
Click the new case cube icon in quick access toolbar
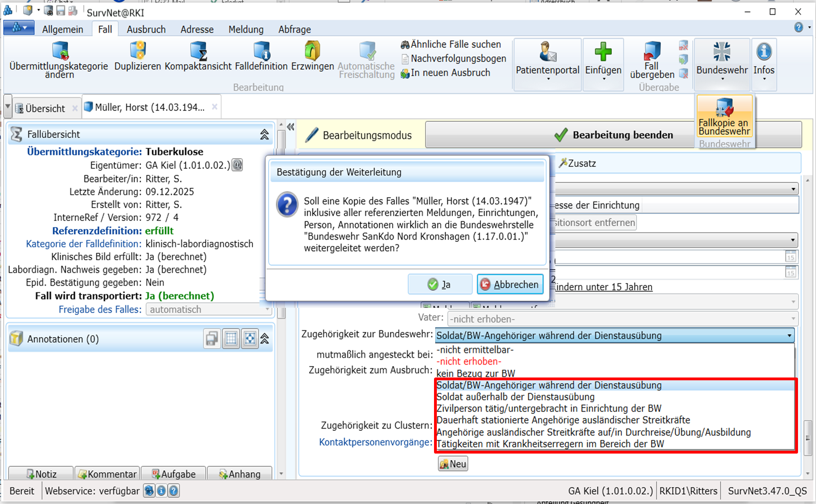point(28,10)
